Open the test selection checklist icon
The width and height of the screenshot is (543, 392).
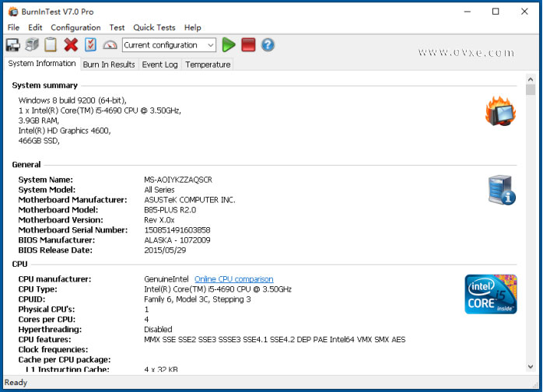(90, 45)
